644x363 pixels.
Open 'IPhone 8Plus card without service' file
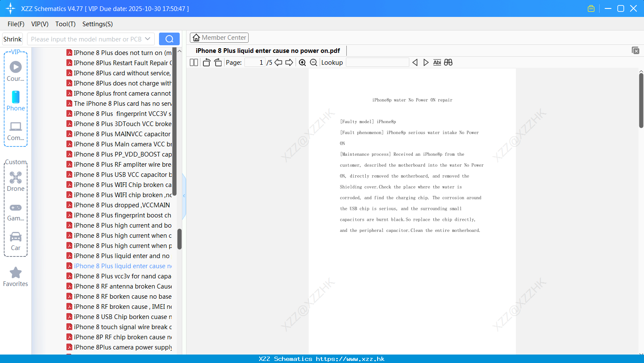tap(119, 73)
